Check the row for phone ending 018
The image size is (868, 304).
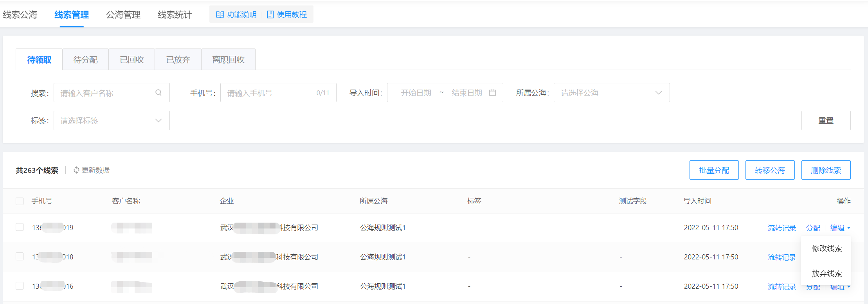point(20,257)
